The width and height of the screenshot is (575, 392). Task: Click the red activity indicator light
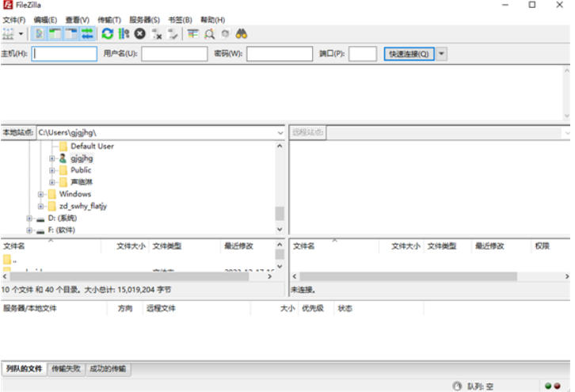(558, 386)
